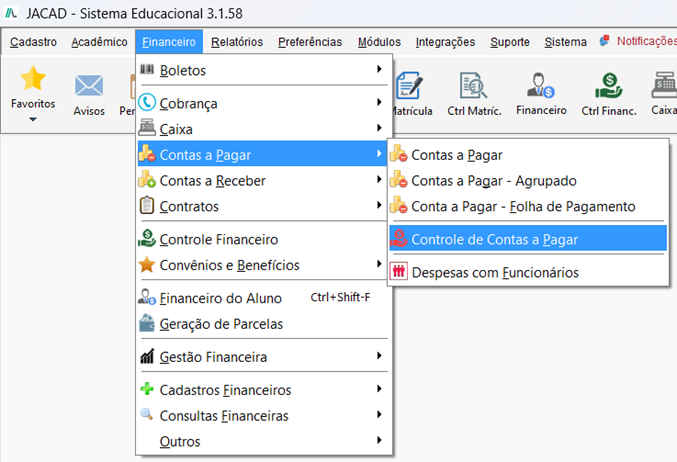Expand Gestão Financeira submenu arrow
Image resolution: width=677 pixels, height=462 pixels.
379,356
